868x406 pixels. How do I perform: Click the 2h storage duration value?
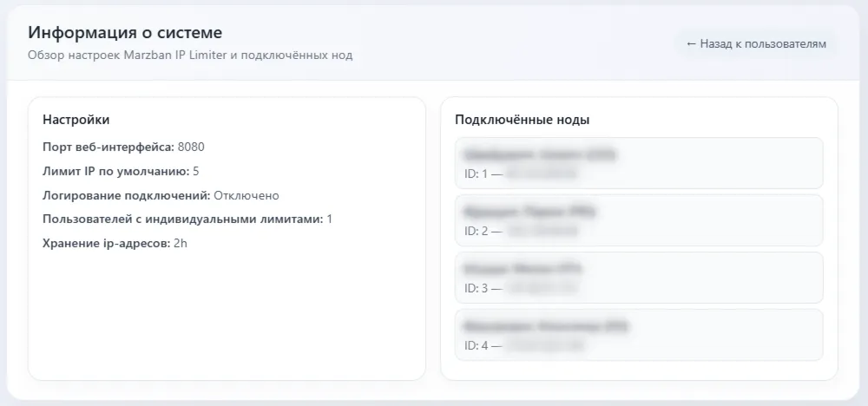(181, 244)
